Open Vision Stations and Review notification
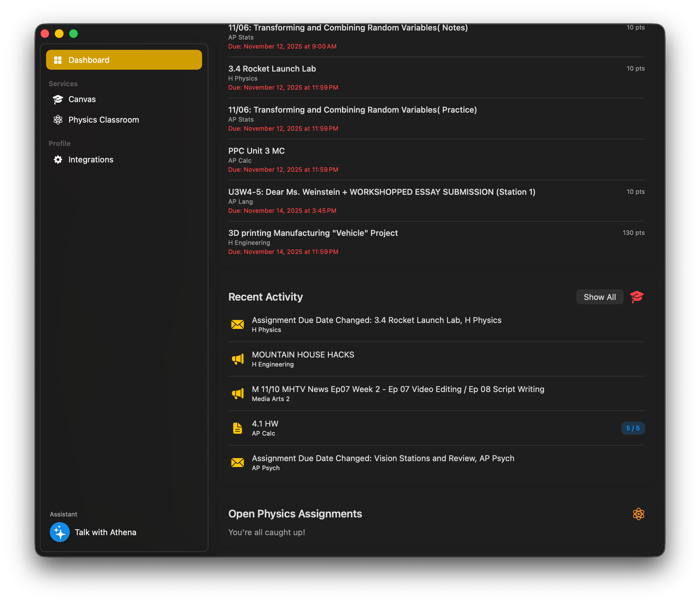The width and height of the screenshot is (700, 603). (383, 459)
